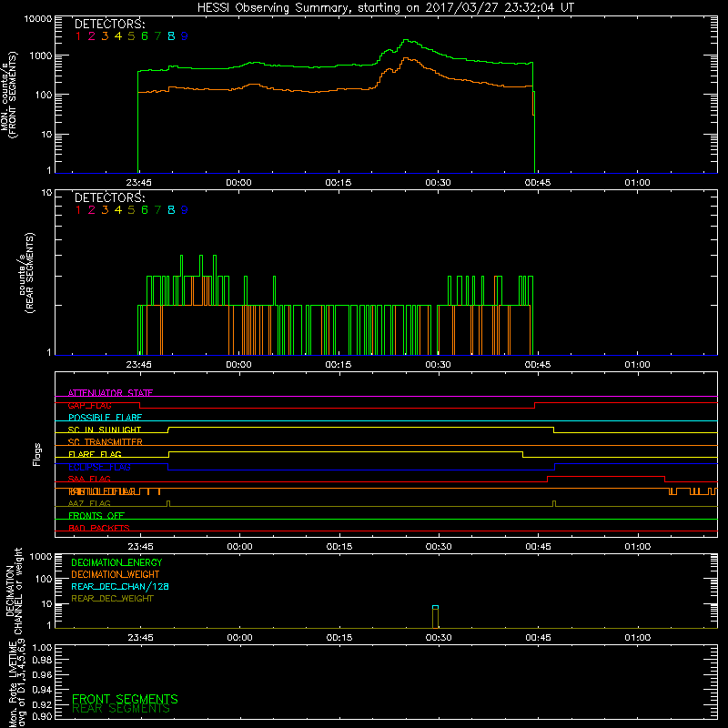Click the peak of the green front-segment curve
This screenshot has height=728, width=728.
click(407, 40)
